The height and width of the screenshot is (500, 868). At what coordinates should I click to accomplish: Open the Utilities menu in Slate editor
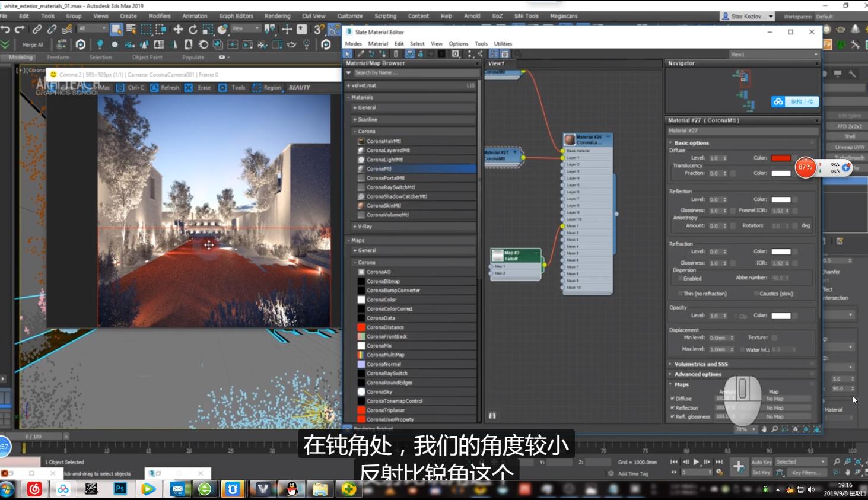[503, 44]
